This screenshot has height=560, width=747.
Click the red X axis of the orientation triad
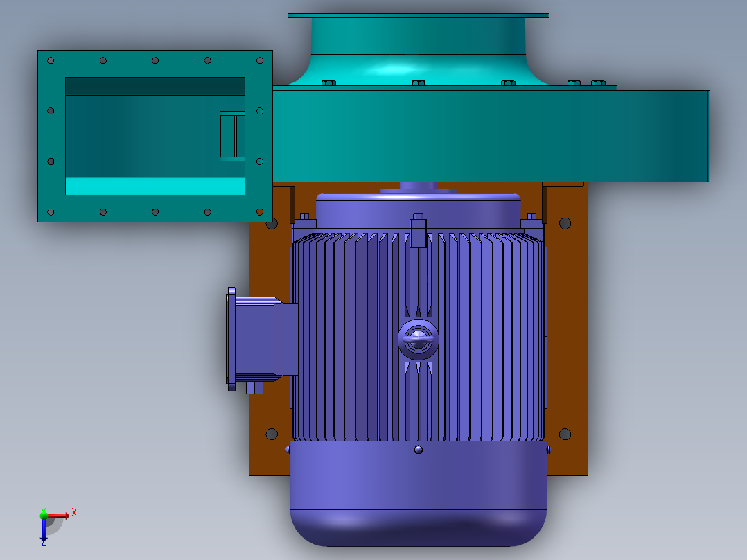[59, 516]
